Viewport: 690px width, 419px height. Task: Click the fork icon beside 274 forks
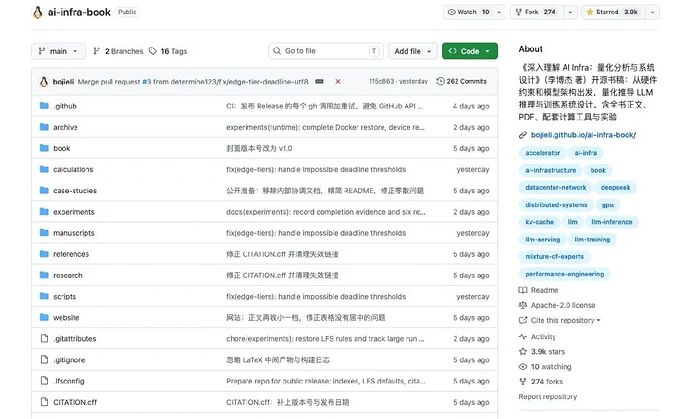523,382
